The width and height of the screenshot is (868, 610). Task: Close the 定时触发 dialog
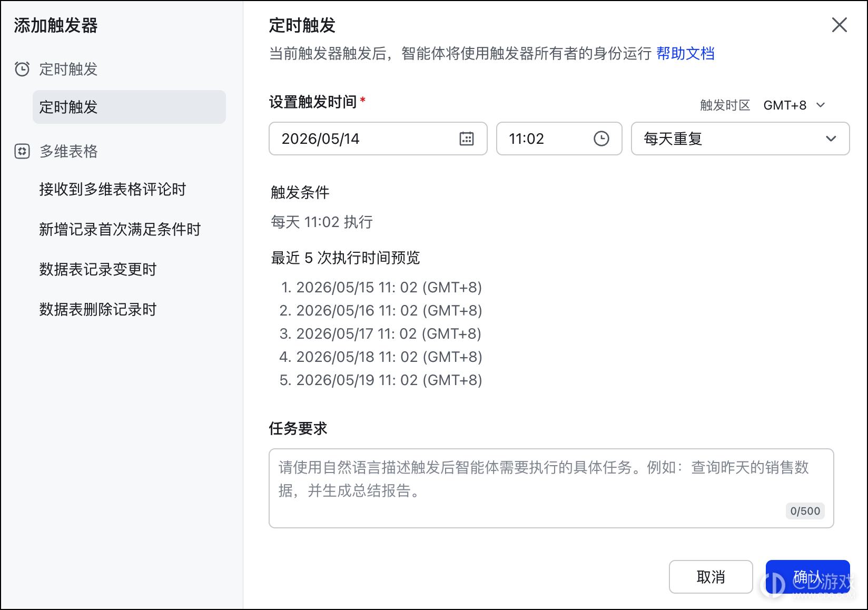click(840, 25)
